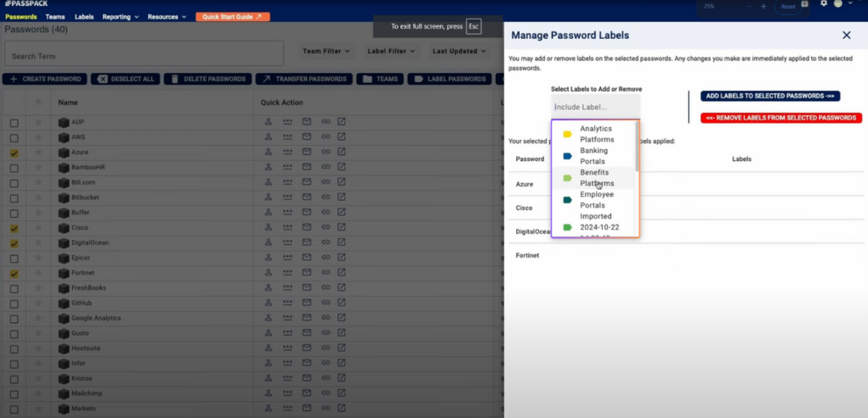Uncheck the DigitalOcean checkbox

(x=14, y=243)
